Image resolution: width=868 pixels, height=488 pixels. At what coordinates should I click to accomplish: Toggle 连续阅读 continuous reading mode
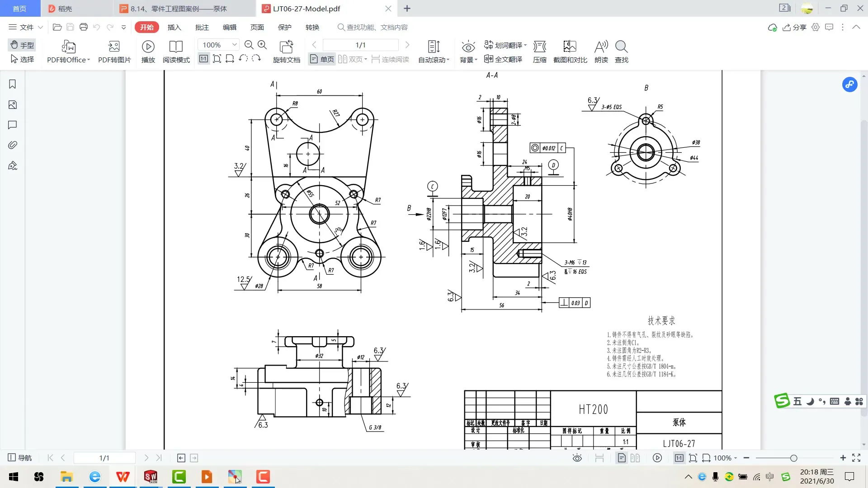pyautogui.click(x=390, y=59)
